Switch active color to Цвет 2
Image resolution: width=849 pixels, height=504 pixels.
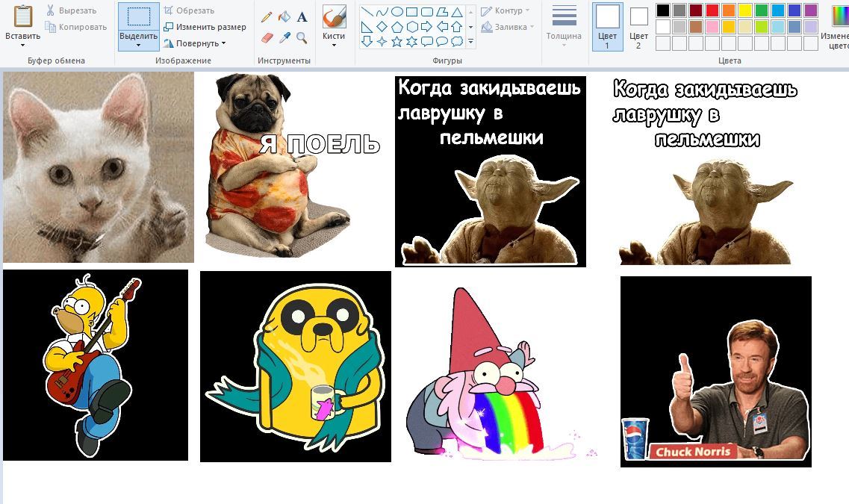[x=638, y=26]
